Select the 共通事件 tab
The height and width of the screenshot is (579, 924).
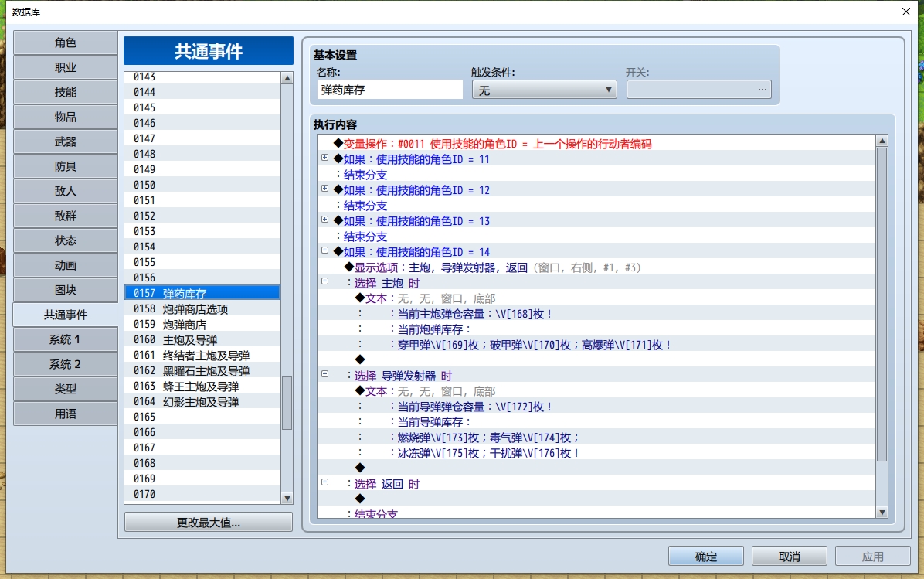coord(66,315)
